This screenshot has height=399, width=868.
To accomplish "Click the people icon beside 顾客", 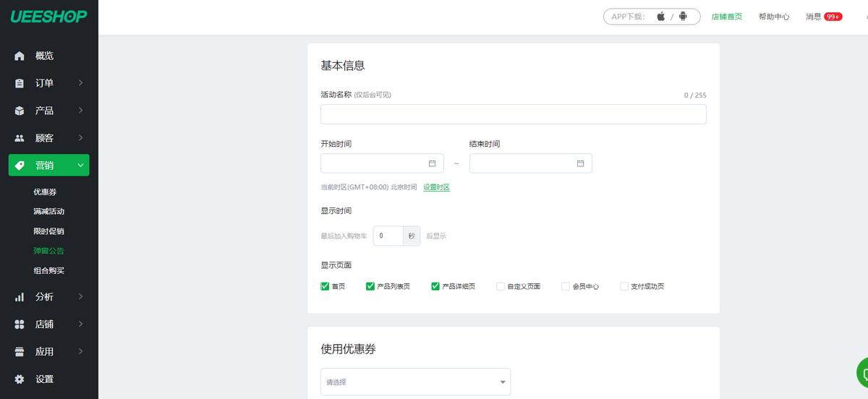I will 20,138.
